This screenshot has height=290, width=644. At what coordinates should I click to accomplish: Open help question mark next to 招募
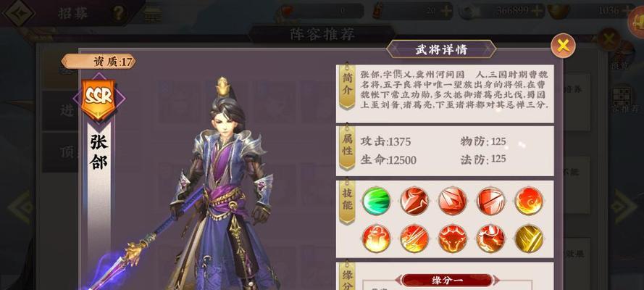pyautogui.click(x=118, y=14)
